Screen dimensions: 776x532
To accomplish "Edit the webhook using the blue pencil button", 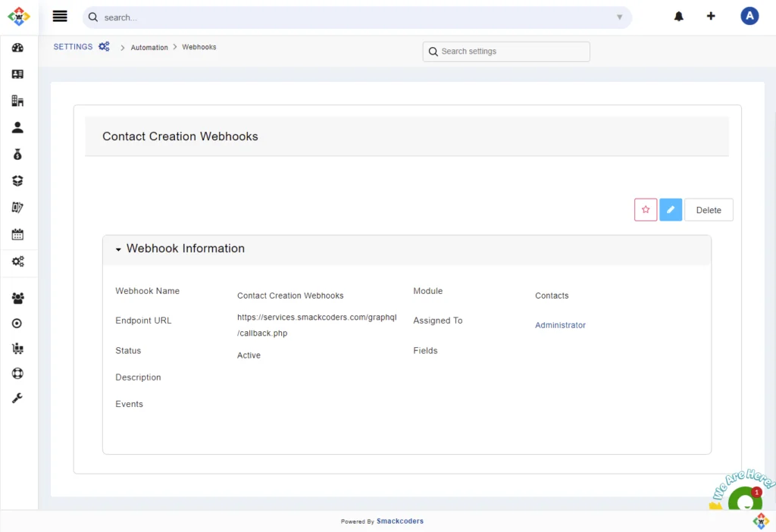I will pos(671,209).
